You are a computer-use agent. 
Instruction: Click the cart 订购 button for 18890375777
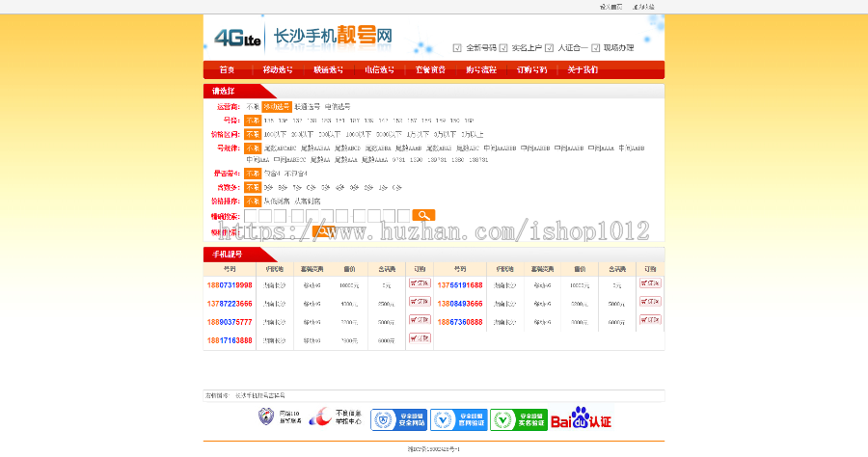(x=420, y=320)
